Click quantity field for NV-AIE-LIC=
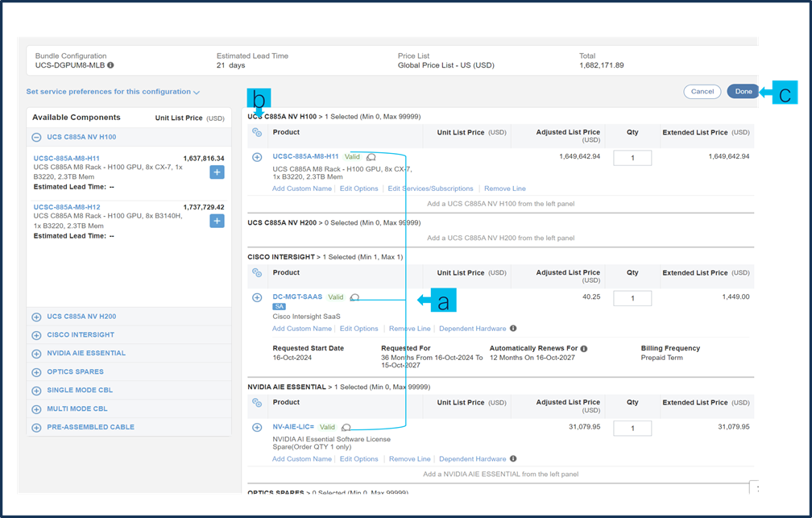The image size is (812, 518). [x=632, y=429]
